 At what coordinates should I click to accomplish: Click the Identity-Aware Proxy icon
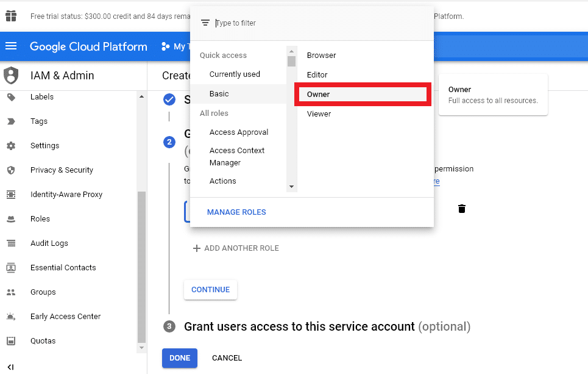click(11, 195)
